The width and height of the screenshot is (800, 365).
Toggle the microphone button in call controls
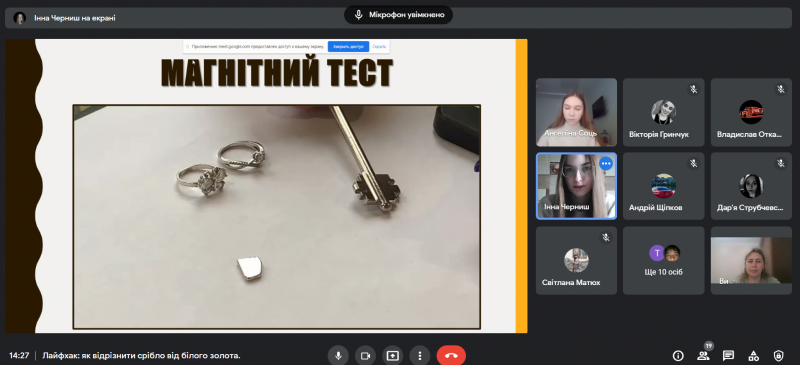pyautogui.click(x=338, y=355)
